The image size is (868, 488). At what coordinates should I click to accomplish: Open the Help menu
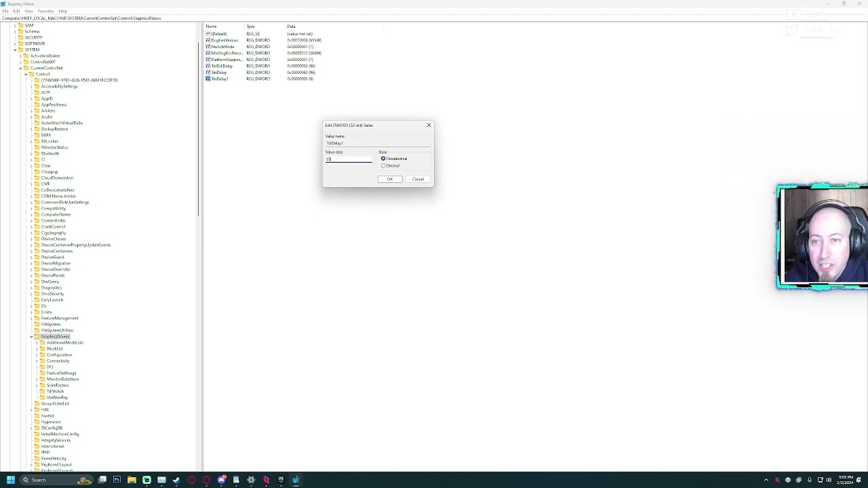pos(63,11)
